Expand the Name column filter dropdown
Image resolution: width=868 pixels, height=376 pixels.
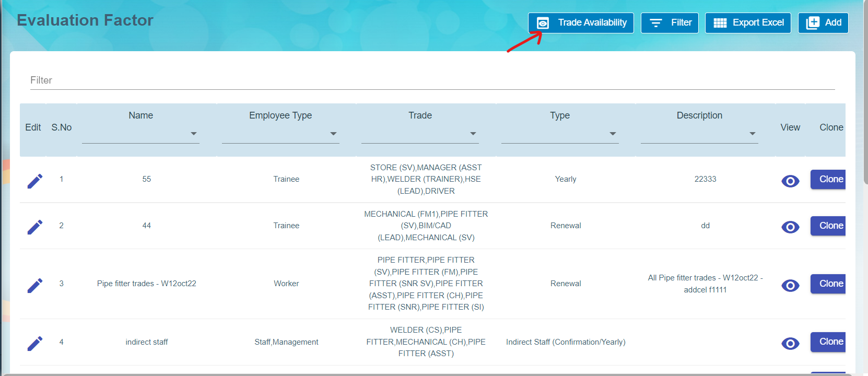point(194,134)
